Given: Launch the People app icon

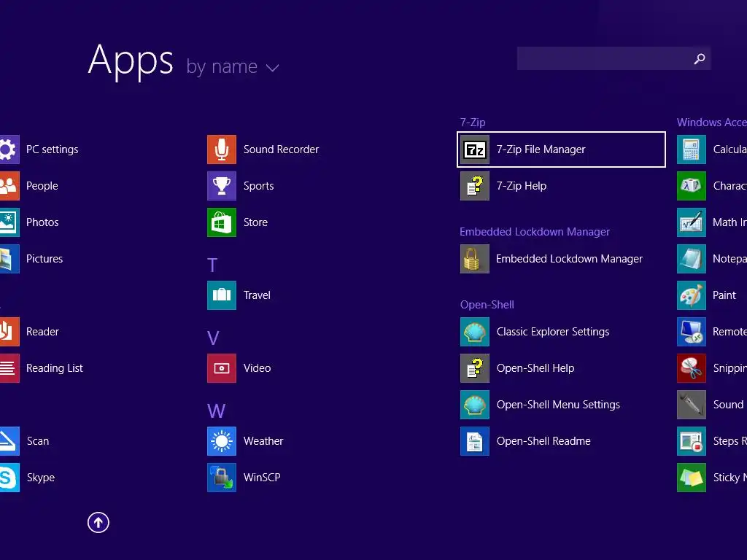Looking at the screenshot, I should pyautogui.click(x=9, y=186).
